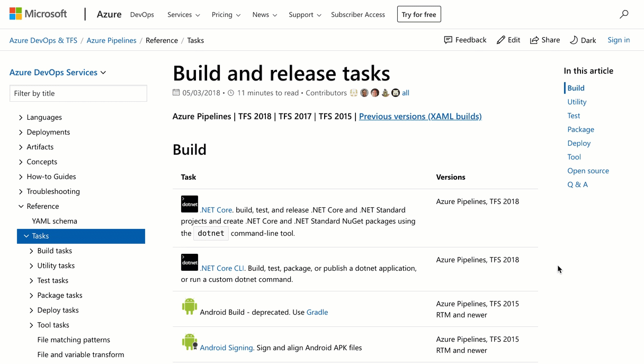Click the search magnifier icon
The height and width of the screenshot is (364, 644).
click(623, 14)
